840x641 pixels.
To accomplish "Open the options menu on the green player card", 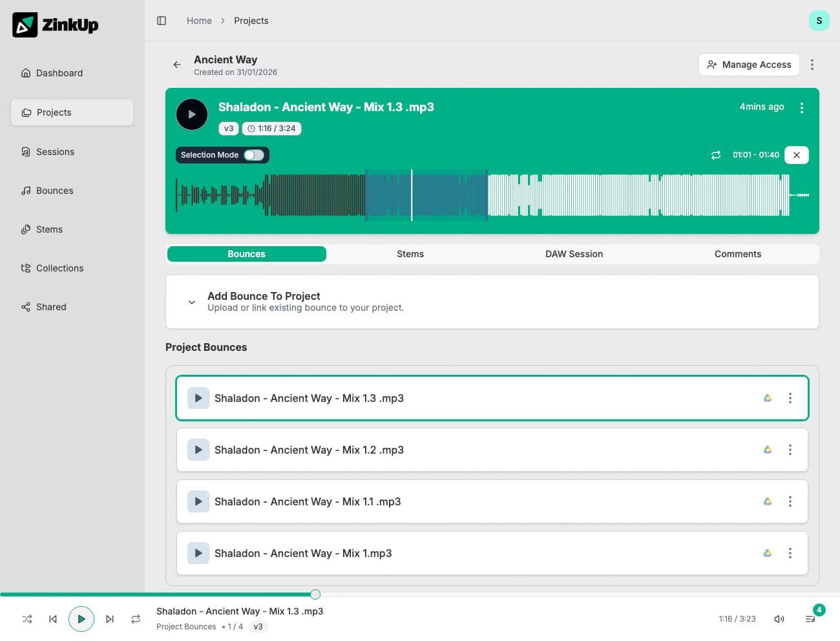I will 802,107.
